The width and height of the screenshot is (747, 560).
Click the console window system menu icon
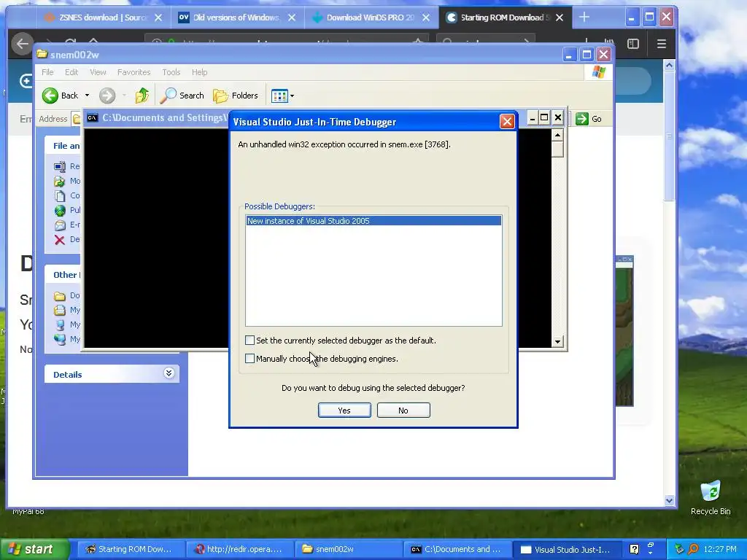tap(93, 117)
